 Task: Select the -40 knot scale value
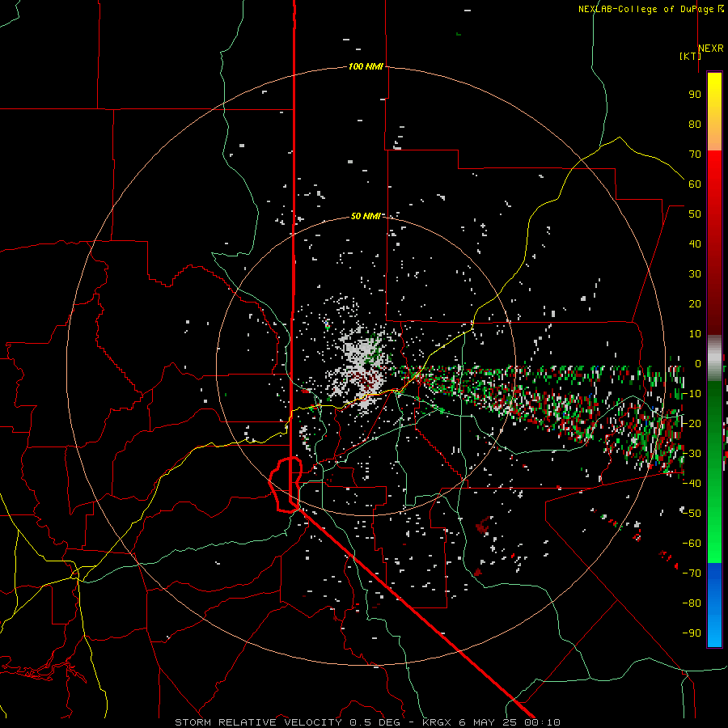[692, 484]
